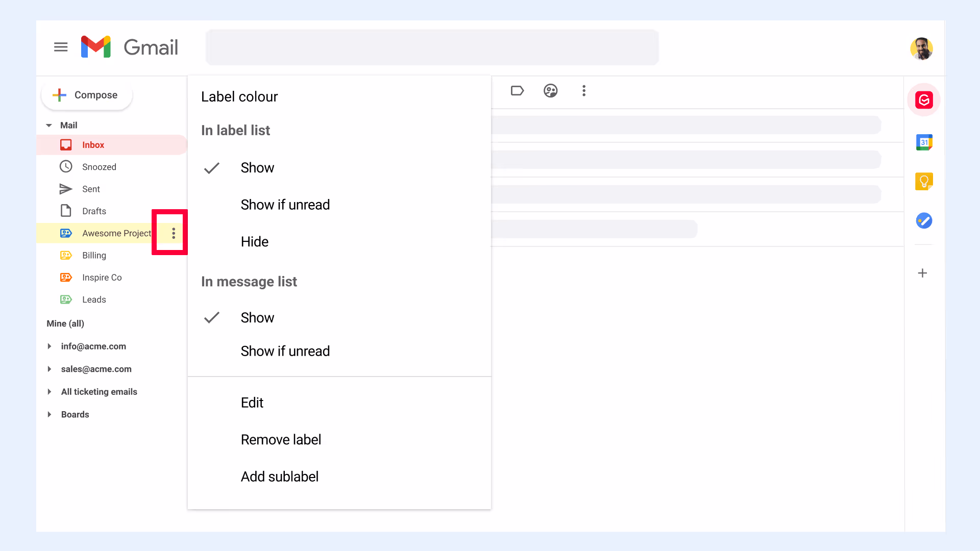Click the Billing label icon
The width and height of the screenshot is (980, 551).
pos(66,255)
